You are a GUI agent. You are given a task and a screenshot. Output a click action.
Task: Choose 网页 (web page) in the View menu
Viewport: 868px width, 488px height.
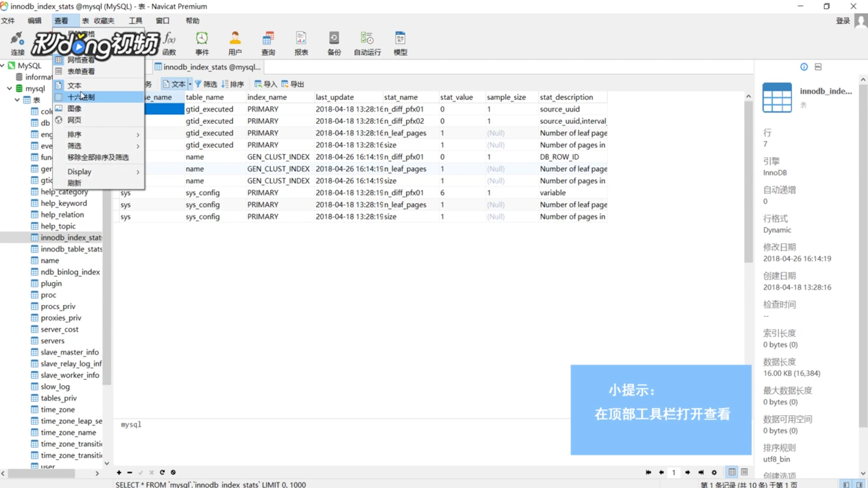[x=98, y=120]
